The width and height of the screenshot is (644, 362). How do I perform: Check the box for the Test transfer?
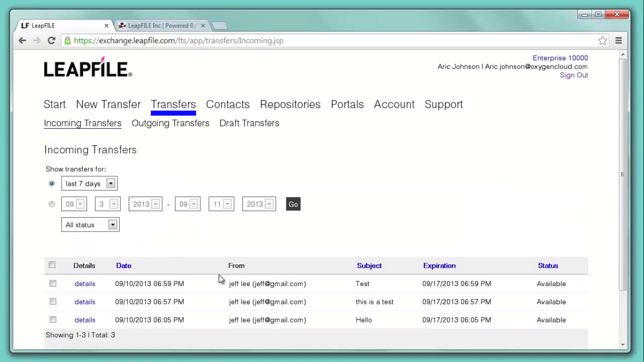53,283
